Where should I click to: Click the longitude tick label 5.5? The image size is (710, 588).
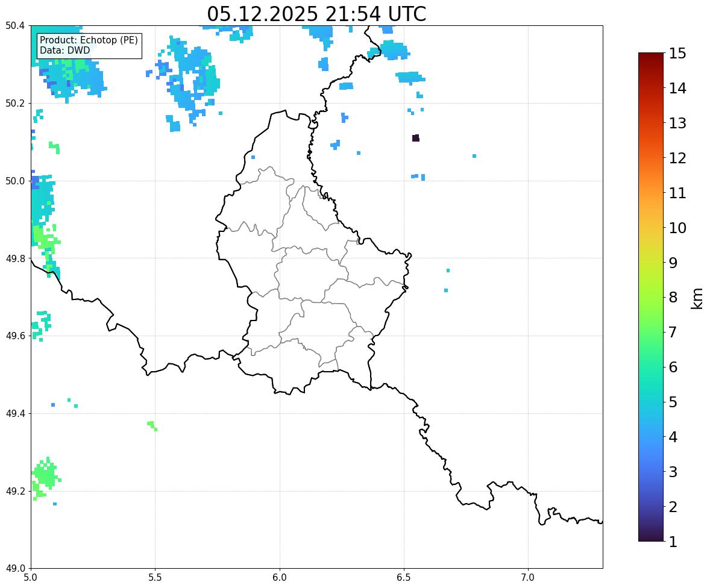pyautogui.click(x=156, y=578)
